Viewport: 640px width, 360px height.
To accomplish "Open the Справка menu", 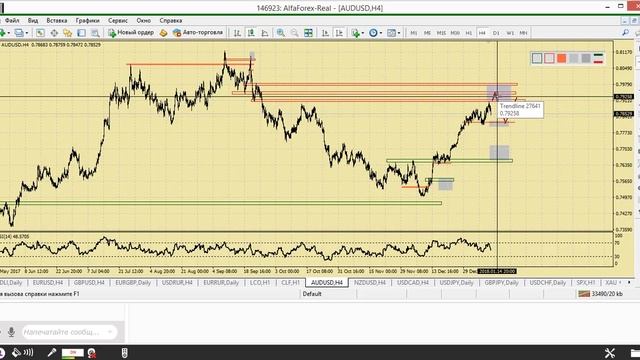I will [x=171, y=20].
